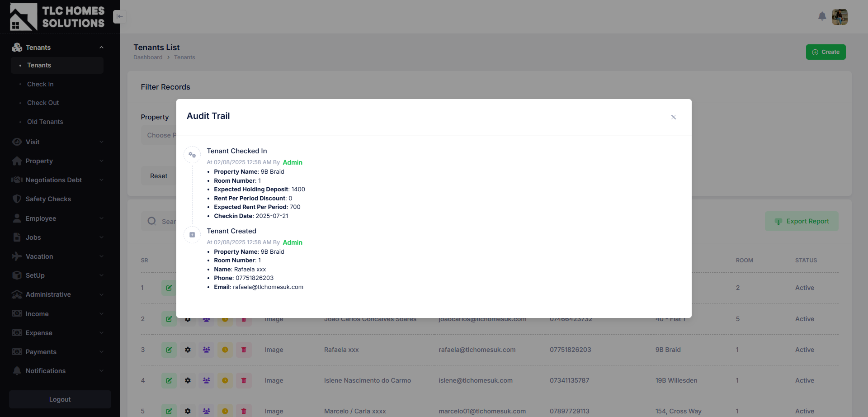Close the Audit Trail dialog

click(x=673, y=117)
